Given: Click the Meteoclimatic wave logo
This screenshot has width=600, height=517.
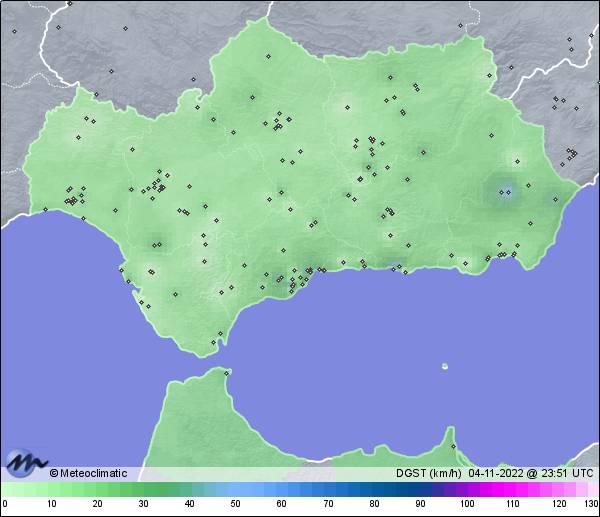Looking at the screenshot, I should pyautogui.click(x=27, y=462).
